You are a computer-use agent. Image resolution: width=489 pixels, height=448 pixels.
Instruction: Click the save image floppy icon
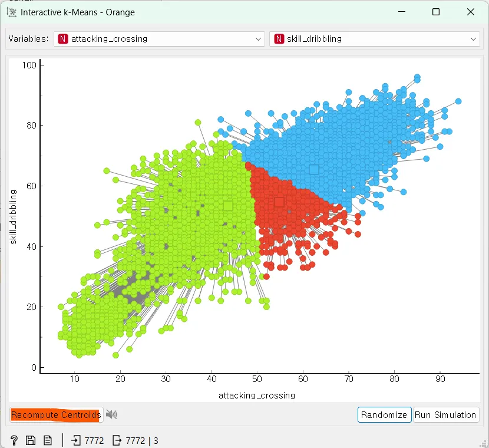[x=31, y=440]
